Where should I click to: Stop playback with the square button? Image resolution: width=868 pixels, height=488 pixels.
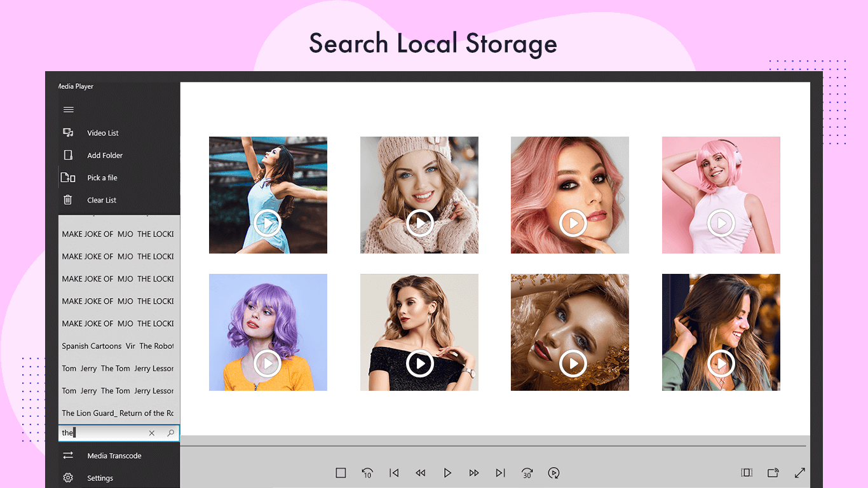(341, 473)
